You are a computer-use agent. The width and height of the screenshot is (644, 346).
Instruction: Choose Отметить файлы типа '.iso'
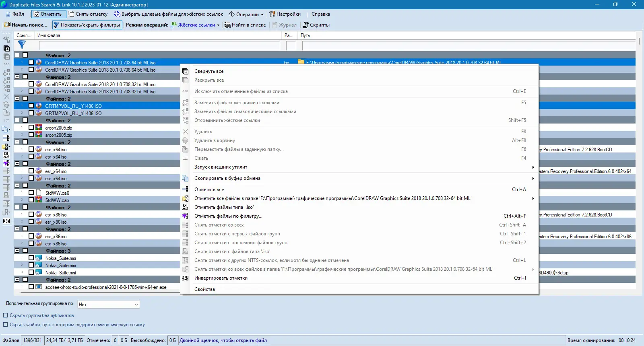point(359,207)
